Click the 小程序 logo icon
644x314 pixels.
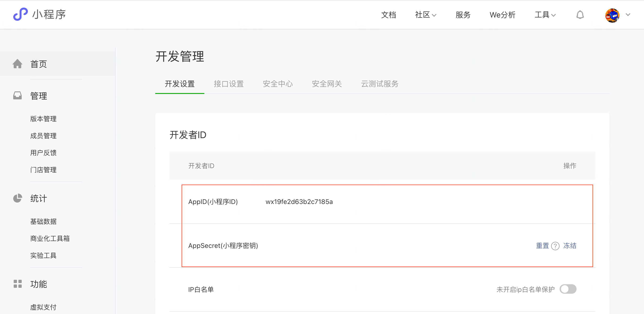[x=21, y=14]
